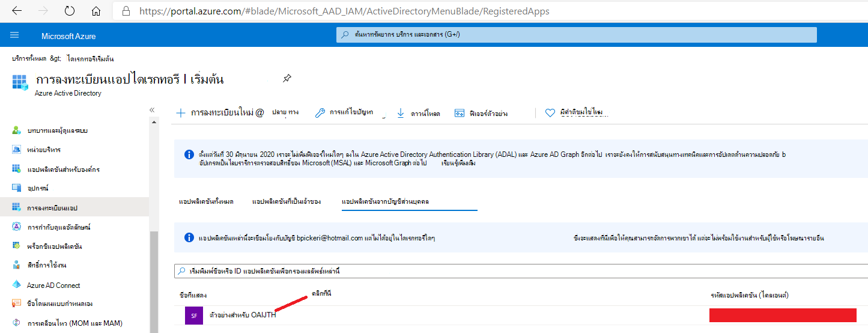This screenshot has width=868, height=333.
Task: Click the enterprise applications grid icon
Action: click(17, 169)
